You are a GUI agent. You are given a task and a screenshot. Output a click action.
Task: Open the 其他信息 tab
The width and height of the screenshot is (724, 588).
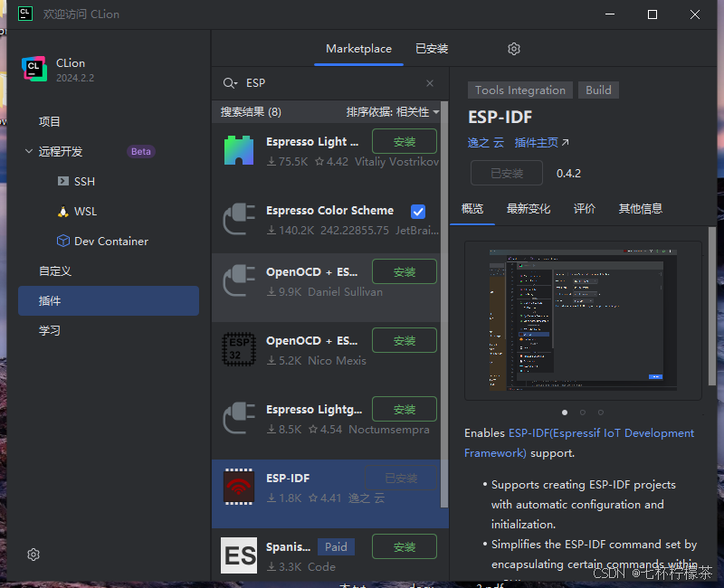641,209
